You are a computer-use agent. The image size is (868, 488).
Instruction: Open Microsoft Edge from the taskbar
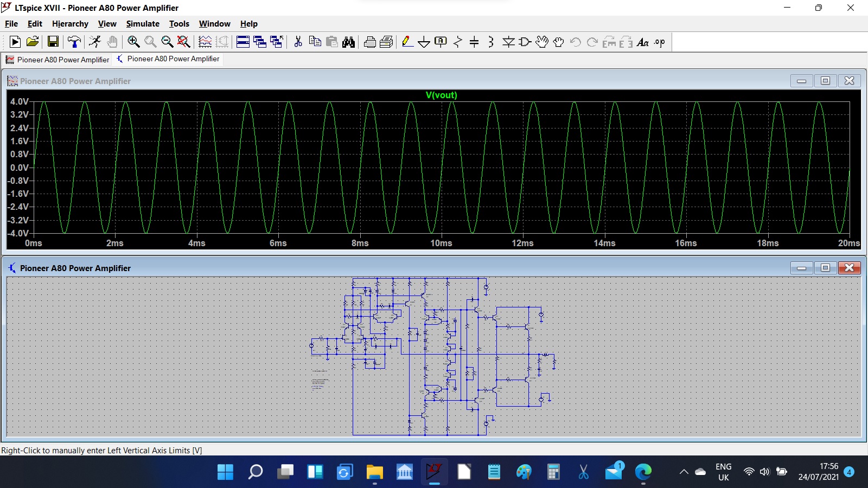[x=643, y=472]
